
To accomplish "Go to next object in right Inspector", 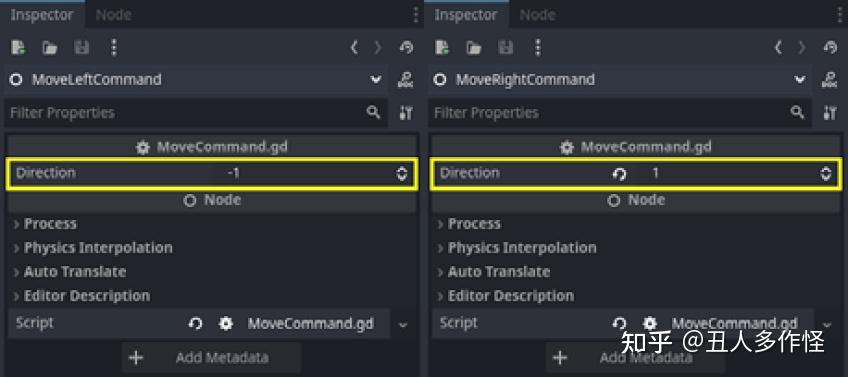I will click(x=801, y=48).
